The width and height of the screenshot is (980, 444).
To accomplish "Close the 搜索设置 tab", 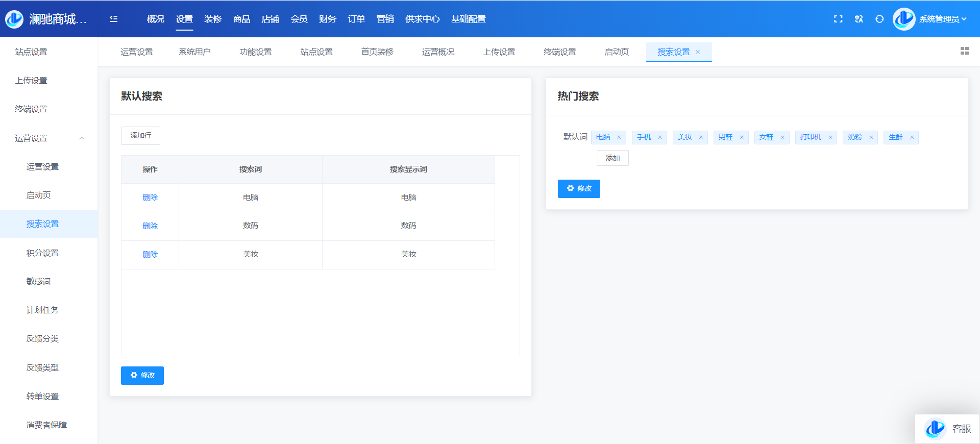I will point(698,52).
